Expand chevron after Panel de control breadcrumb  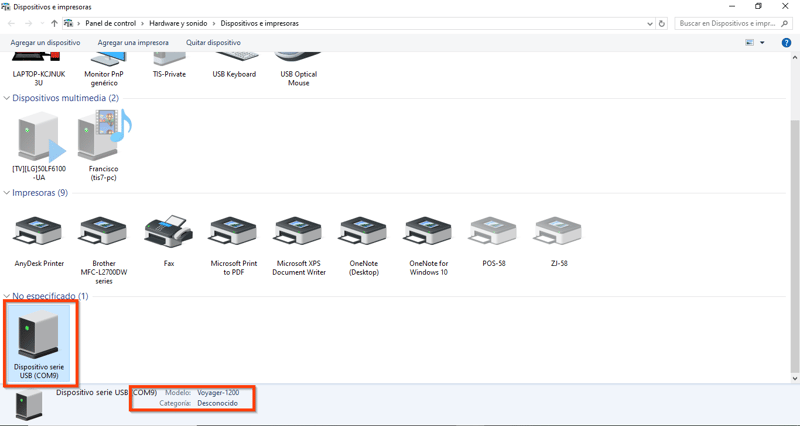pos(142,23)
